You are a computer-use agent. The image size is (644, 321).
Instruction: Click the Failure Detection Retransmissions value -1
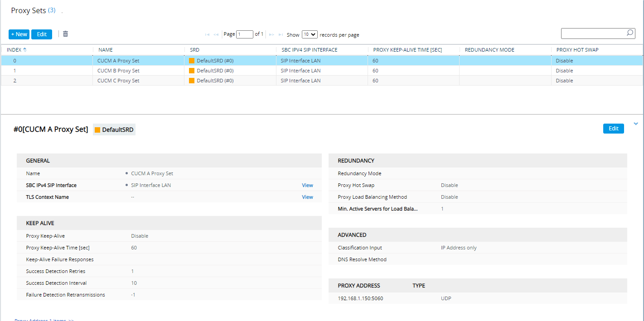pyautogui.click(x=133, y=295)
